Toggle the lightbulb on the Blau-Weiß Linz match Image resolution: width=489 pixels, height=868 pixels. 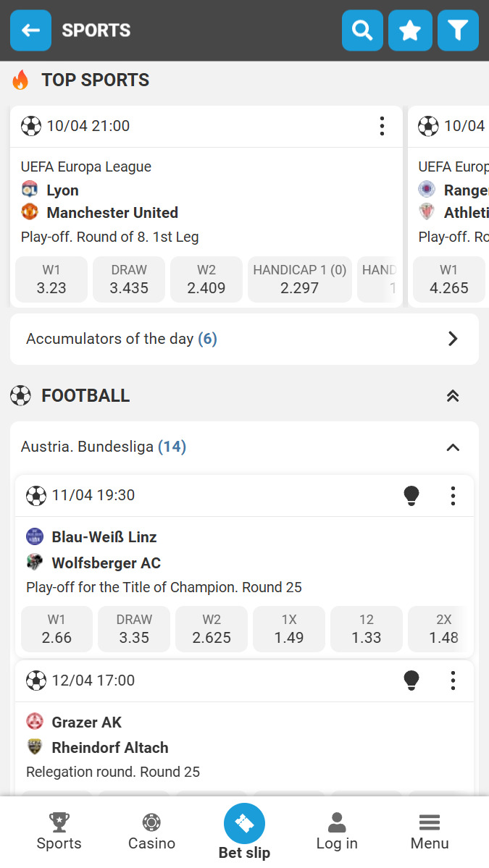411,495
